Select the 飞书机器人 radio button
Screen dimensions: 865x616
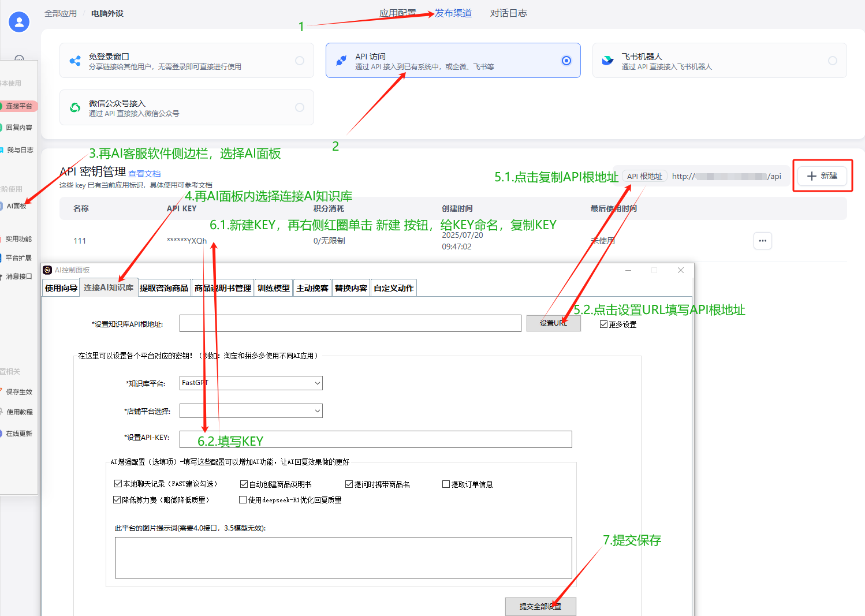pyautogui.click(x=832, y=61)
